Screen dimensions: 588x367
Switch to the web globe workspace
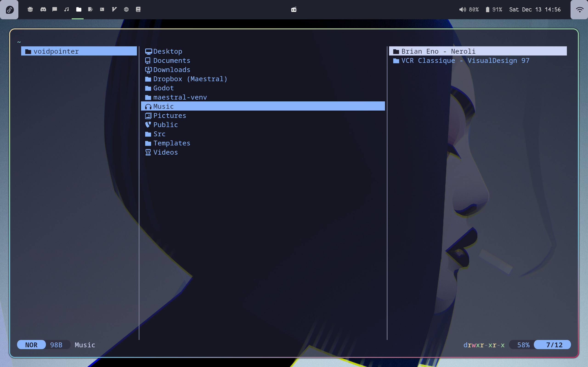126,9
